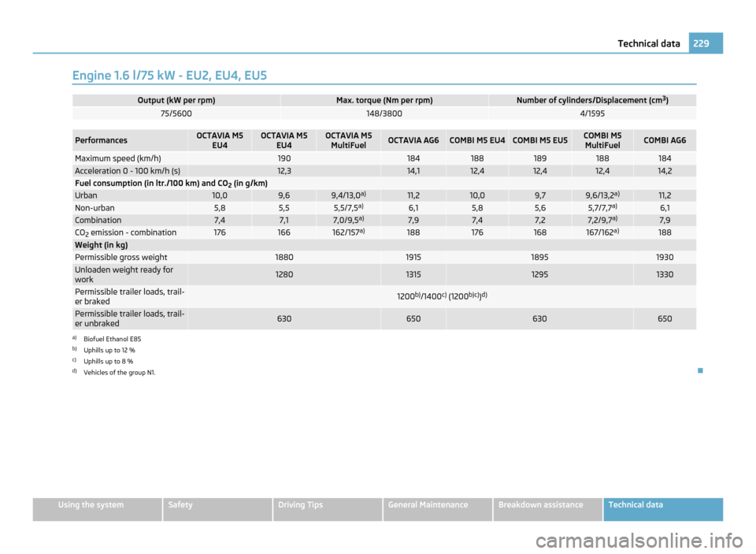Screen dimensions: 756x554
Task: Click the 148/3800 torque value
Action: 384,113
